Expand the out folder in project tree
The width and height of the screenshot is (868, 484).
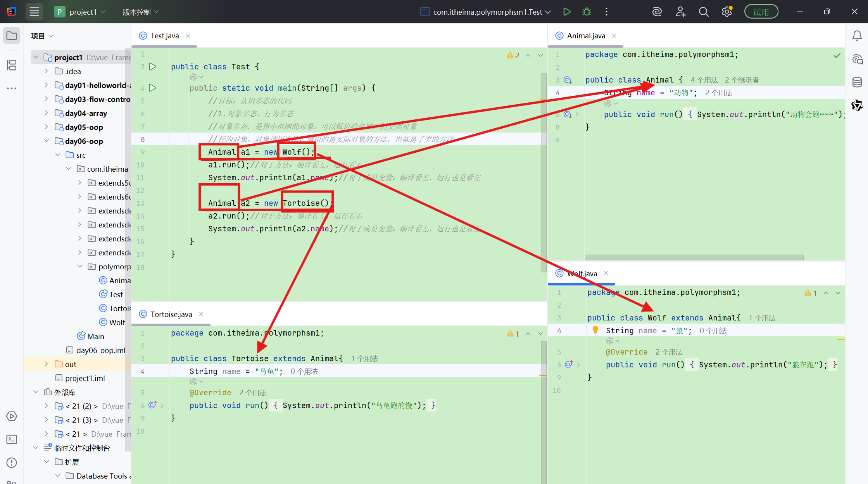coord(47,364)
